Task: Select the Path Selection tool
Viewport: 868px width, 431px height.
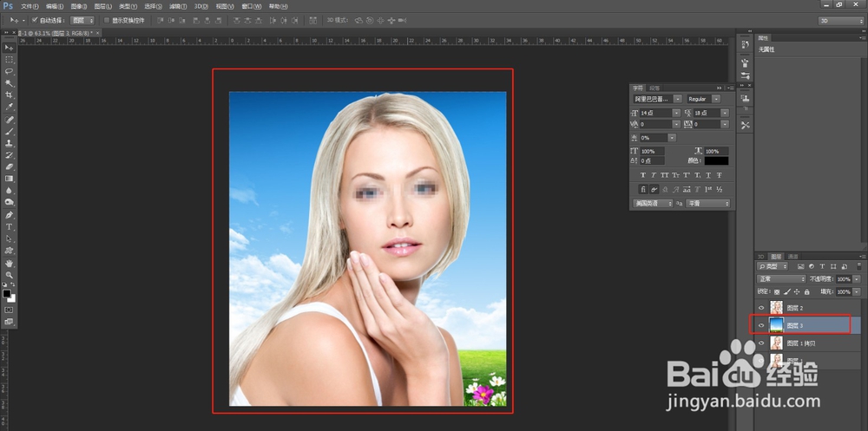Action: pyautogui.click(x=9, y=238)
